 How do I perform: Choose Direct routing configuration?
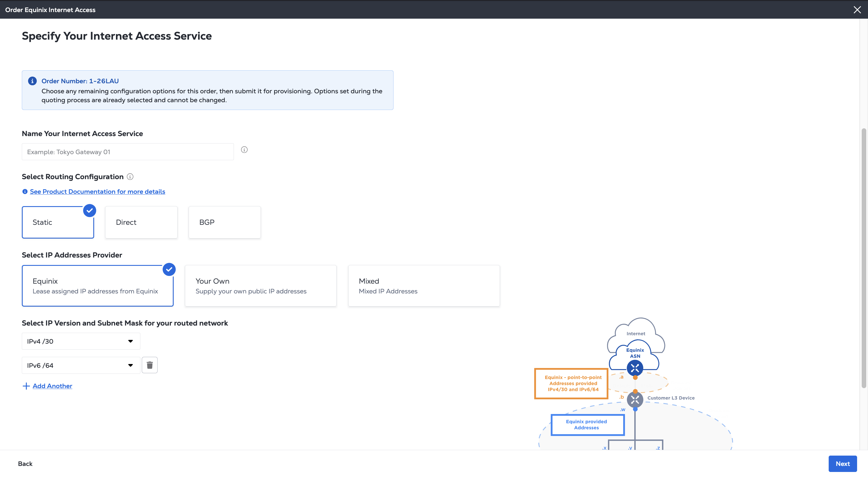point(141,222)
